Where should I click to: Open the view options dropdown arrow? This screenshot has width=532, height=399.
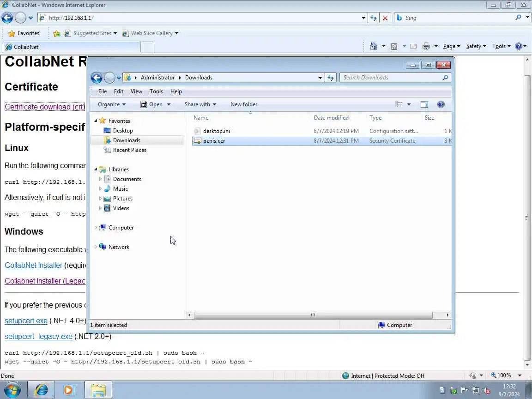tap(409, 104)
